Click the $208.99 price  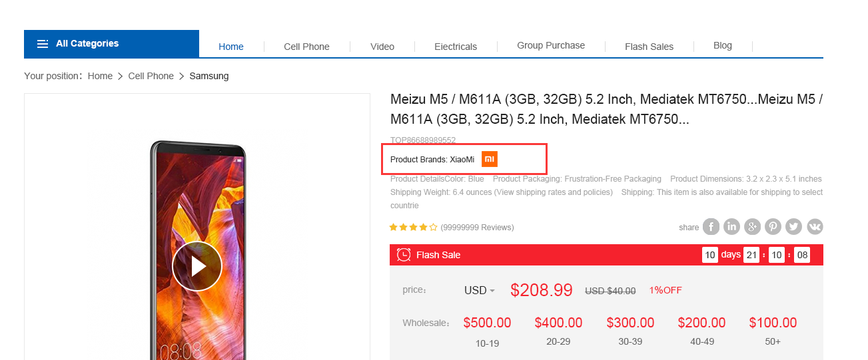coord(542,290)
